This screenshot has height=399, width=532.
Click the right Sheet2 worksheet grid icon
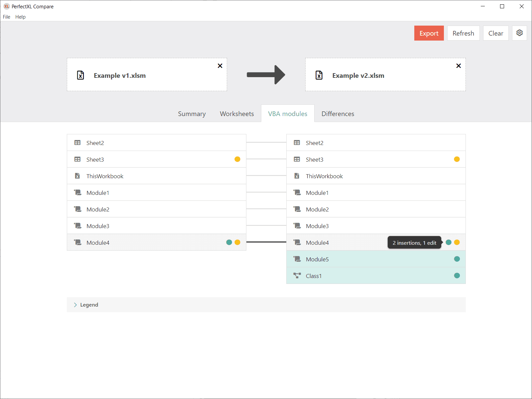[x=297, y=143]
